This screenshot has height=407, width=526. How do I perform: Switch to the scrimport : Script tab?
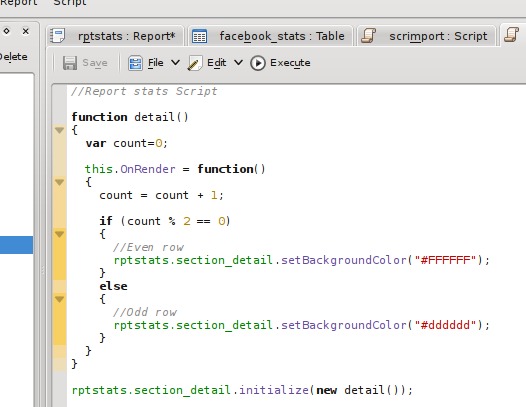427,36
